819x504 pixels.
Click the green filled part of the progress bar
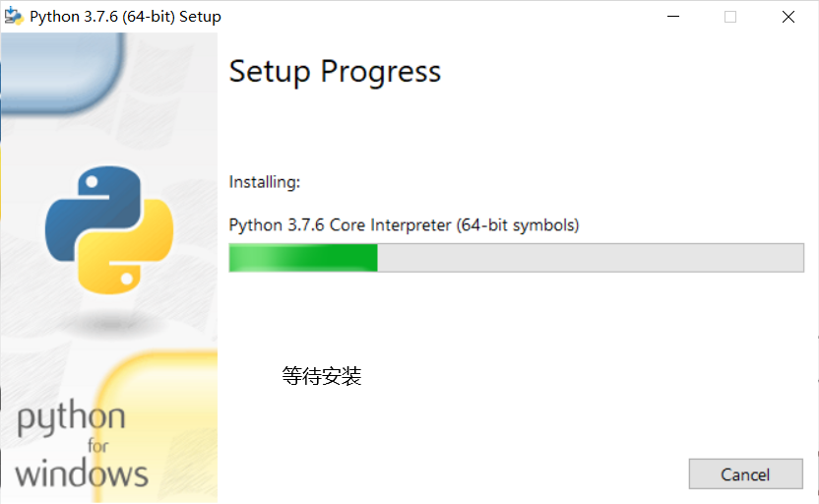[x=302, y=258]
